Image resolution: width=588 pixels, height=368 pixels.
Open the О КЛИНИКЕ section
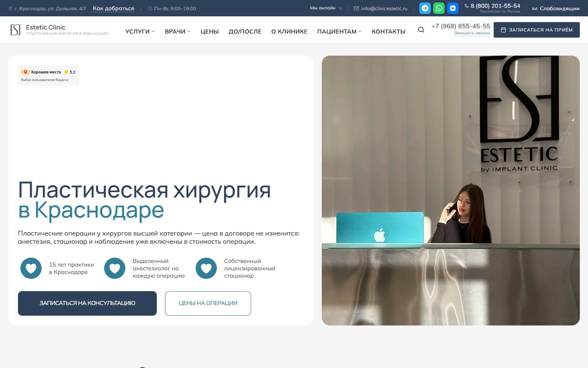pos(290,31)
